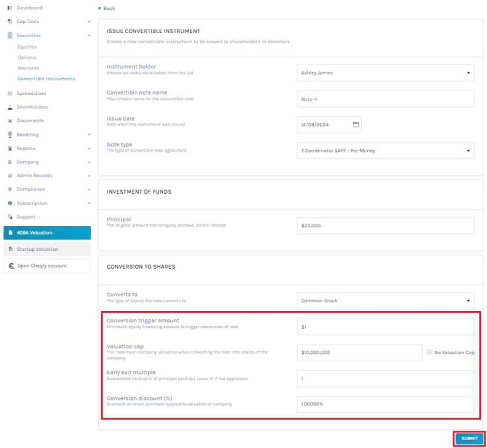This screenshot has height=448, width=487.
Task: Tick the No Valuation Cap checkbox
Action: point(429,352)
